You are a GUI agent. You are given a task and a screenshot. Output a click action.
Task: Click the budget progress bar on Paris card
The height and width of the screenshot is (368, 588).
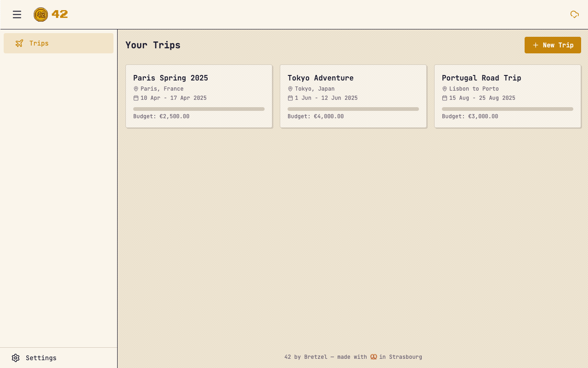(198, 109)
